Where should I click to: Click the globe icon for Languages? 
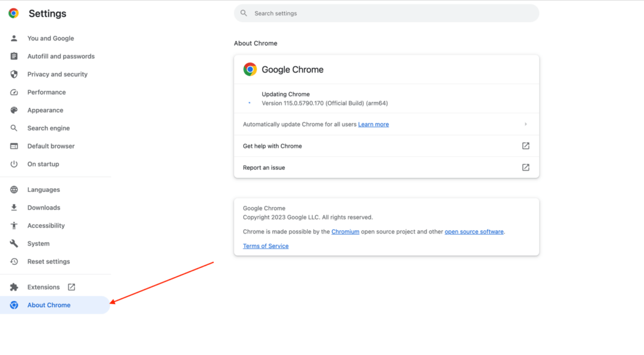tap(14, 190)
